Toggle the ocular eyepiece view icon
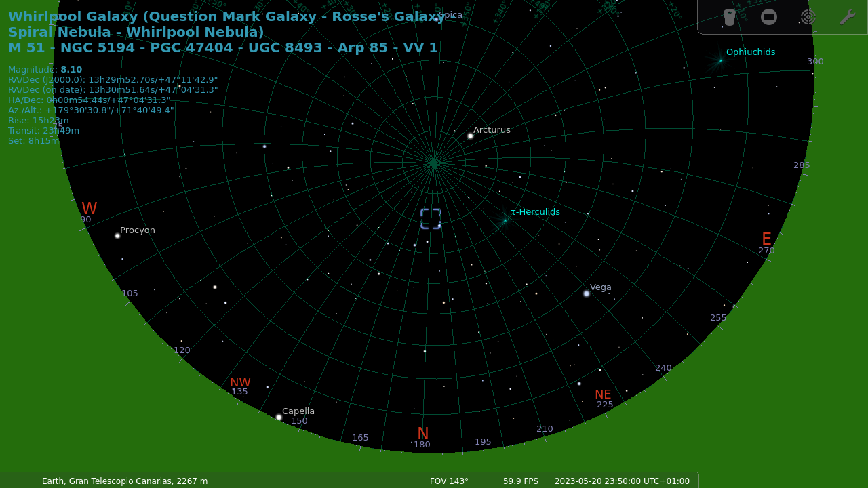 click(730, 17)
